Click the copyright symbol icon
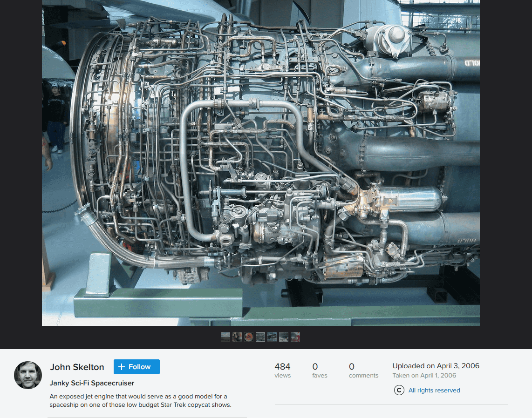 tap(399, 391)
